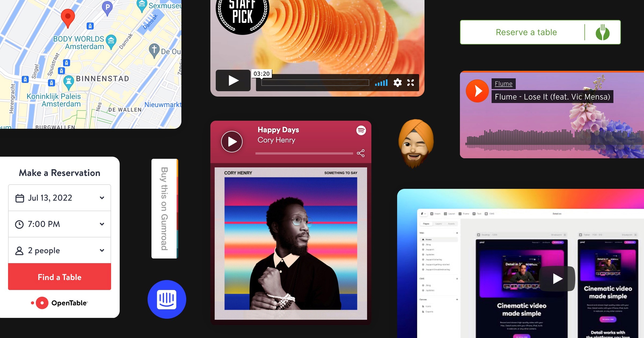Expand the party size dropdown 2 people
This screenshot has width=644, height=338.
60,251
